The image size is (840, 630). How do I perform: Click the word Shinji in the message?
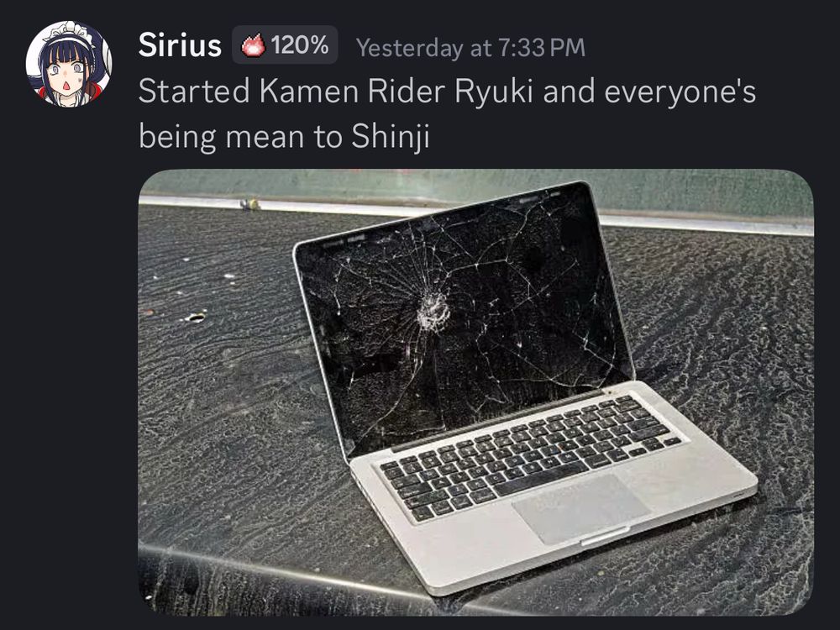point(391,137)
